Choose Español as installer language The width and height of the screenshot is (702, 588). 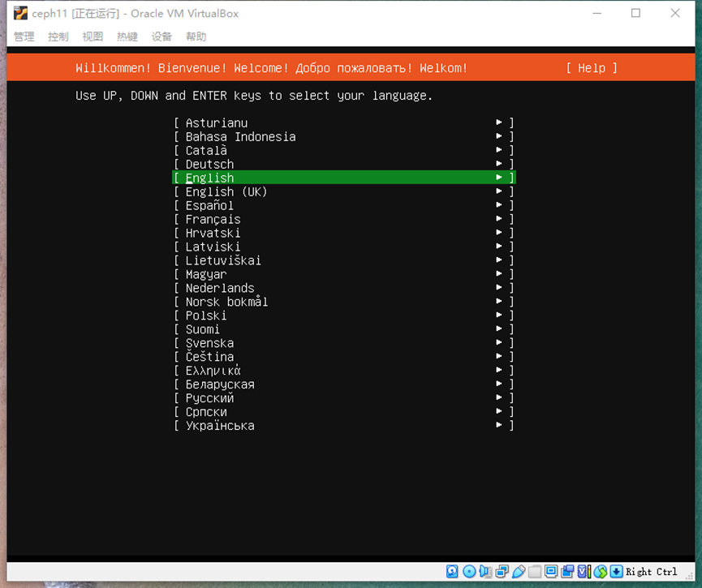point(344,205)
